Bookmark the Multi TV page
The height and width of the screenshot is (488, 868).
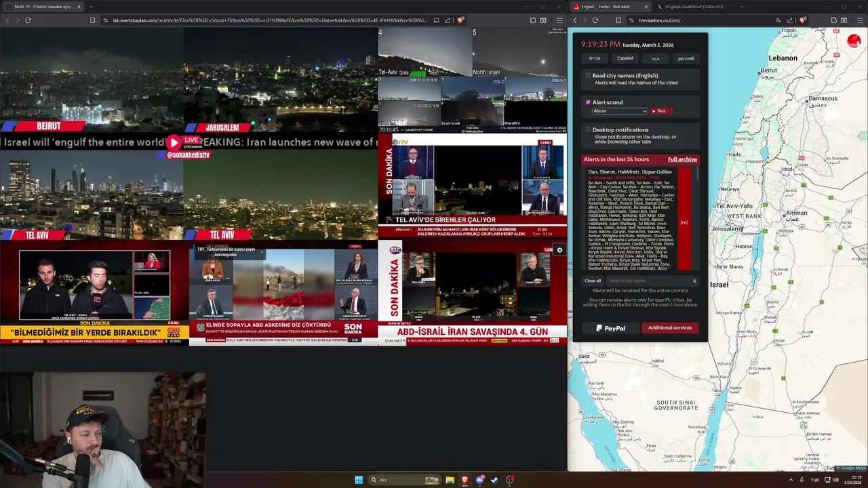(x=92, y=20)
